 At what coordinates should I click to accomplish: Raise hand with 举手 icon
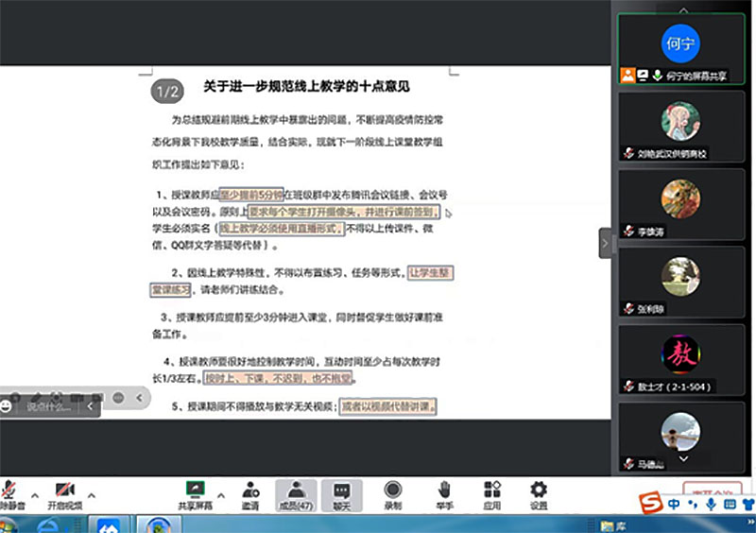(443, 493)
